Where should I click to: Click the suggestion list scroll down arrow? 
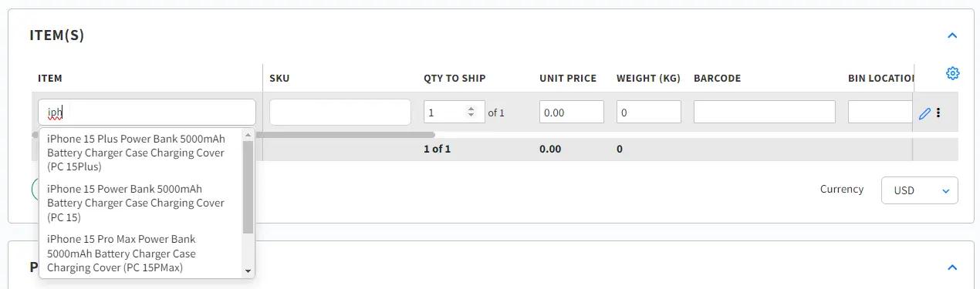click(248, 271)
